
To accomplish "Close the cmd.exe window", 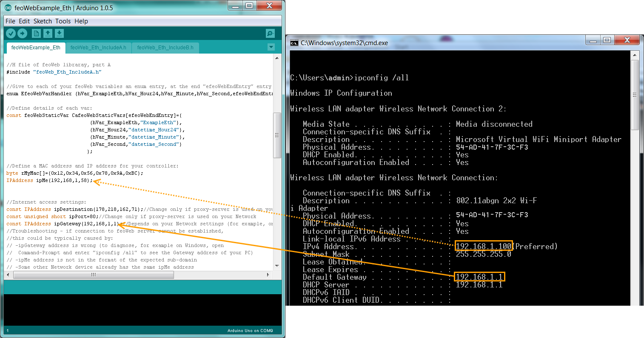I will tap(627, 40).
